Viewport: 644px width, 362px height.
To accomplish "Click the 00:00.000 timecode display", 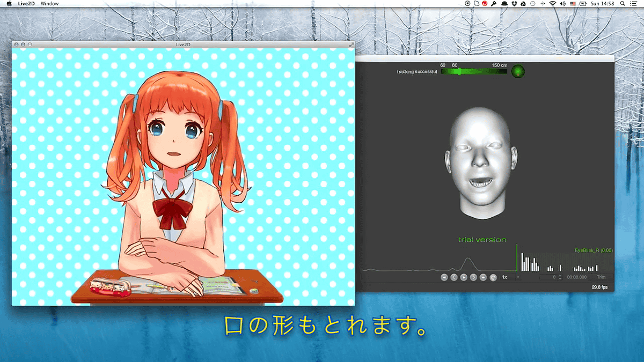I will pos(576,277).
